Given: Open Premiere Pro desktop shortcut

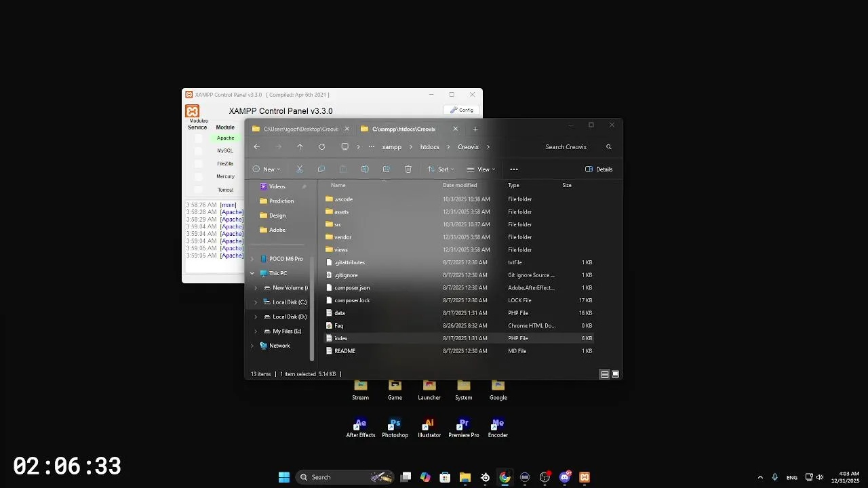Looking at the screenshot, I should 464,428.
